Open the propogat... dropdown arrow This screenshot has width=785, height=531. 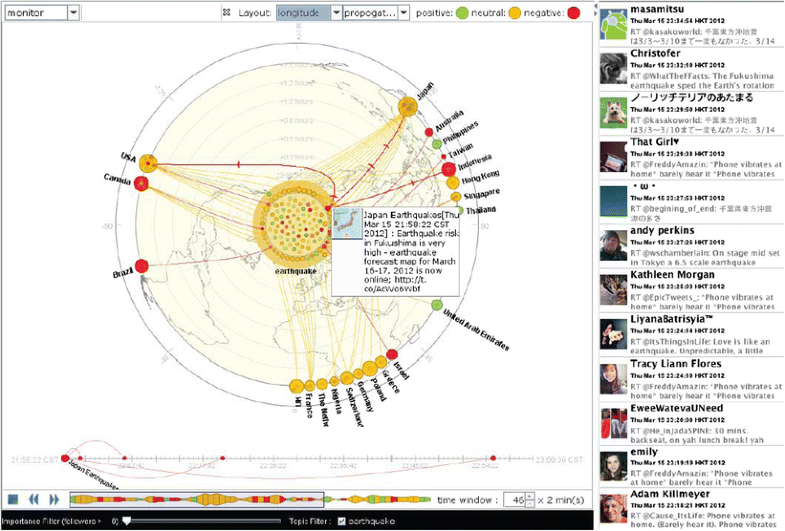tap(404, 13)
